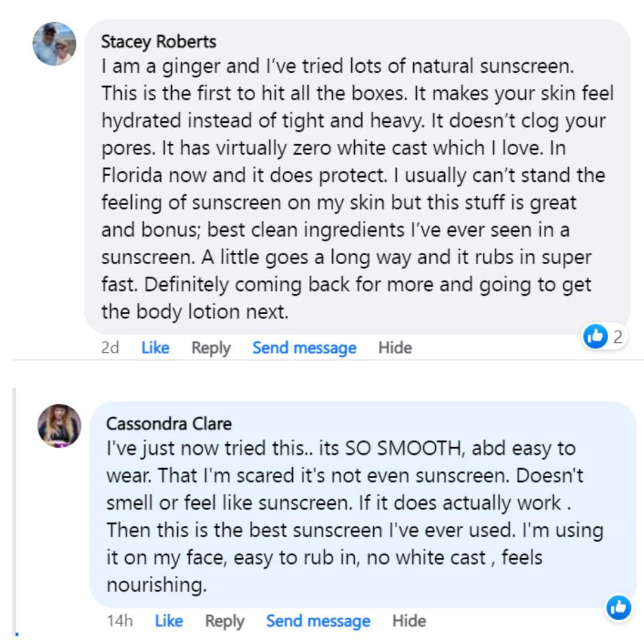Click the blue thumbs-up reaction icon on Stacey Roberts' comment

595,337
